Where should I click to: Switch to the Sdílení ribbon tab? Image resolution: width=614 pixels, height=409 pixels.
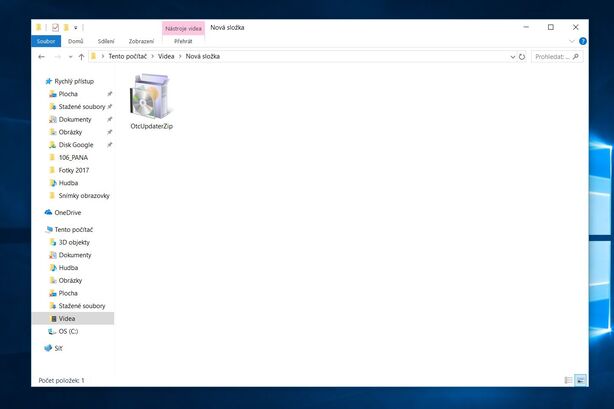pyautogui.click(x=106, y=41)
